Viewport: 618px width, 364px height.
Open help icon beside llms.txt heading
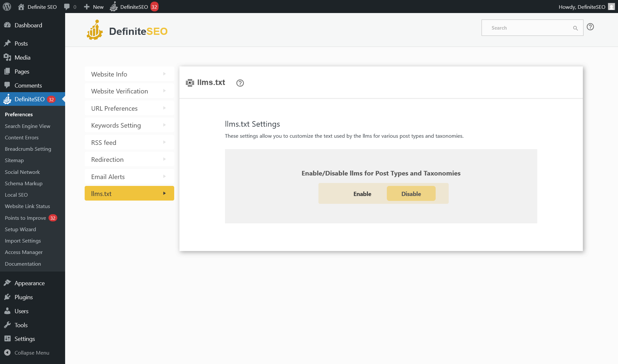click(240, 83)
